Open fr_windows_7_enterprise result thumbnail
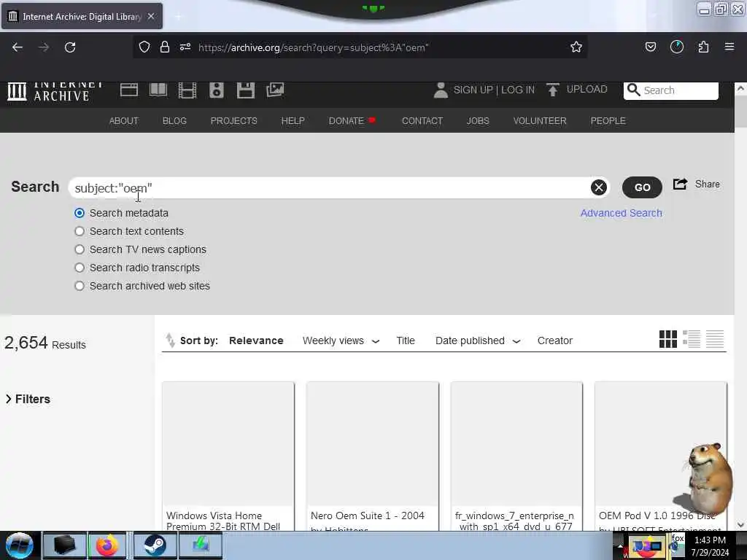 point(516,443)
